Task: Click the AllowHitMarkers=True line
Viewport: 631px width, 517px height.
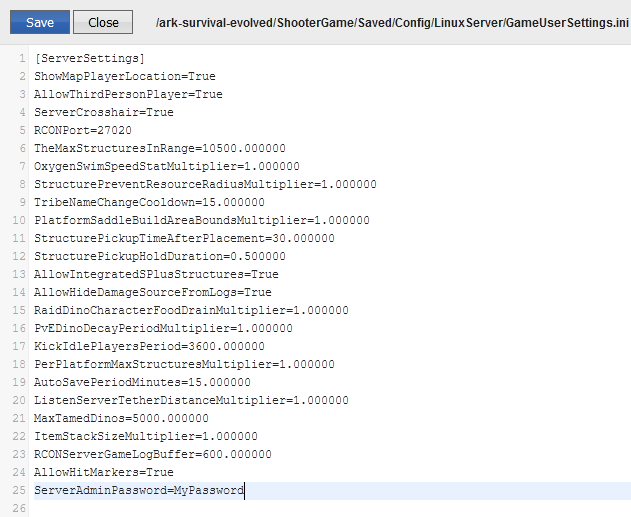Action: [x=104, y=472]
